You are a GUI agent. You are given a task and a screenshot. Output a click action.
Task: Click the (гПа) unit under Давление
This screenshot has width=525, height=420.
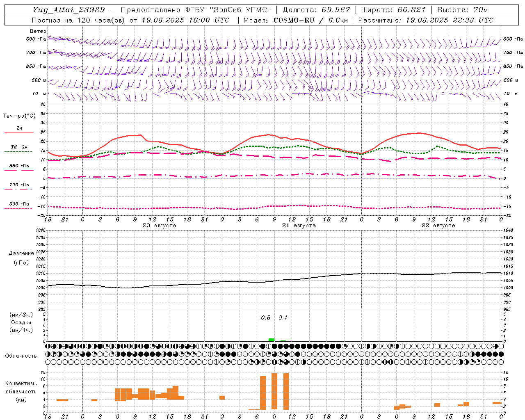21,263
